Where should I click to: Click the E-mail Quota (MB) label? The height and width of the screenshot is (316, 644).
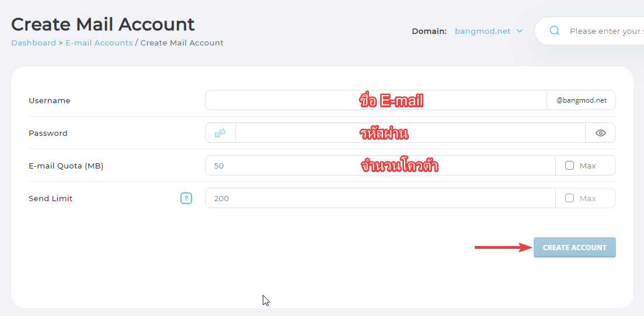point(66,166)
